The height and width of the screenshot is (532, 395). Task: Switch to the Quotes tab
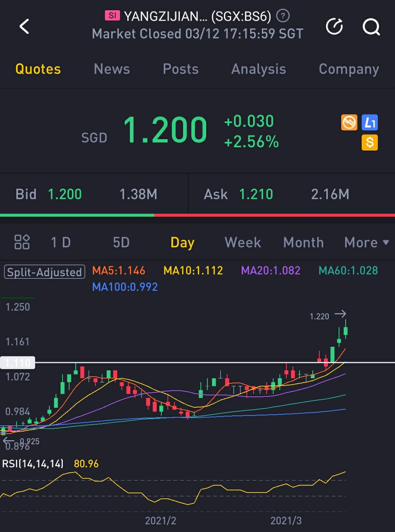[x=38, y=69]
